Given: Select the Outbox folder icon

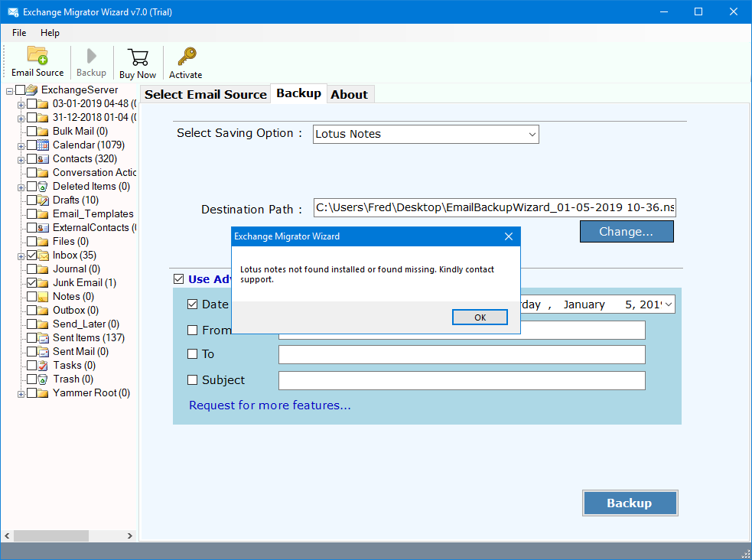Looking at the screenshot, I should (43, 310).
